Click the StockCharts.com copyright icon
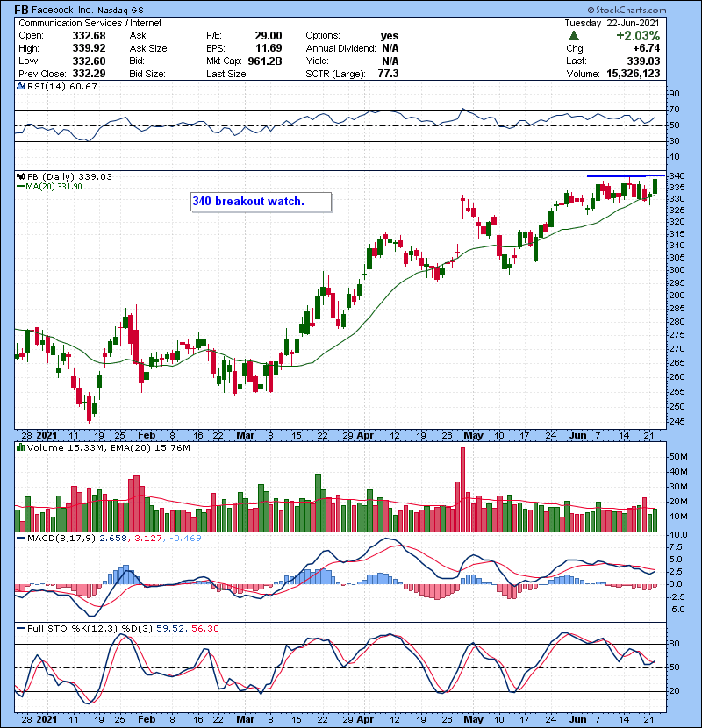The image size is (702, 728). coord(591,10)
